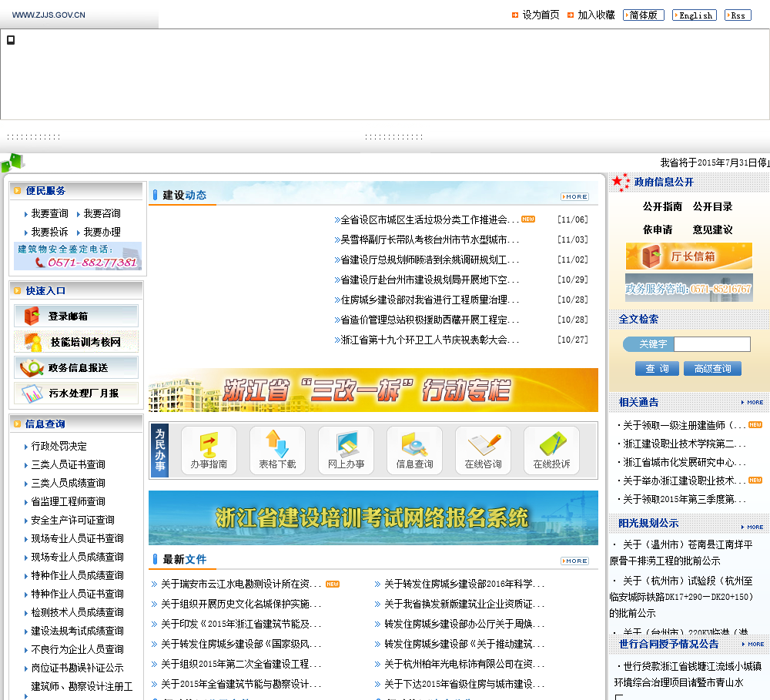
Task: Open 政务信息报送 quick entry
Action: 76,367
